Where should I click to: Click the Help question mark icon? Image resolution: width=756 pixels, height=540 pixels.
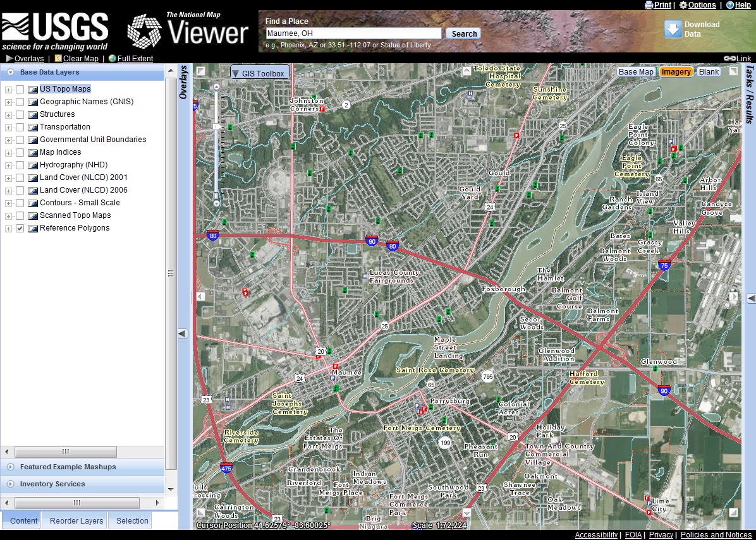click(x=730, y=5)
